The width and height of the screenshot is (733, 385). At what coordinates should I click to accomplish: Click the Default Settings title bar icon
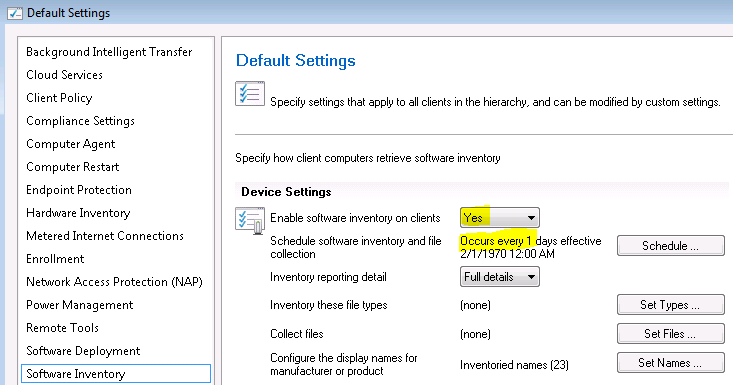click(x=14, y=13)
